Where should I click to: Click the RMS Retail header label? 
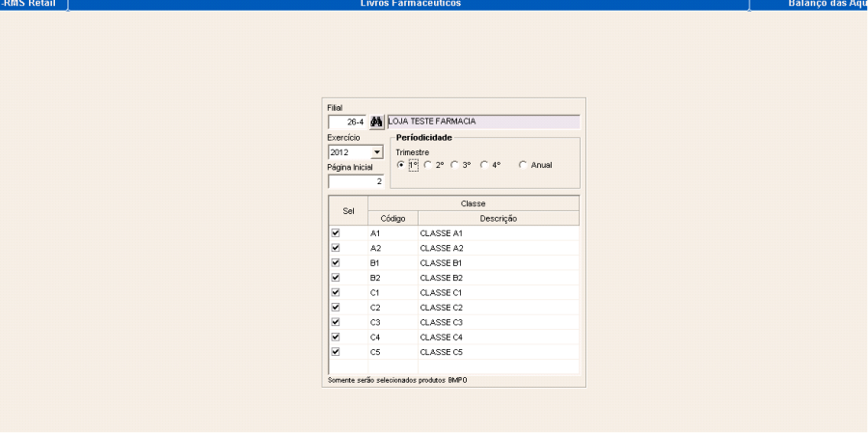pos(29,3)
